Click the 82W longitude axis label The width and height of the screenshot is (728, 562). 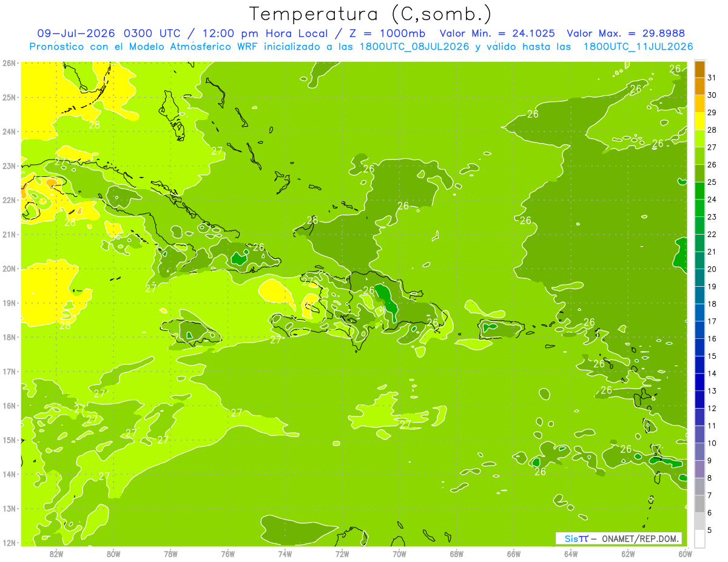pyautogui.click(x=56, y=554)
